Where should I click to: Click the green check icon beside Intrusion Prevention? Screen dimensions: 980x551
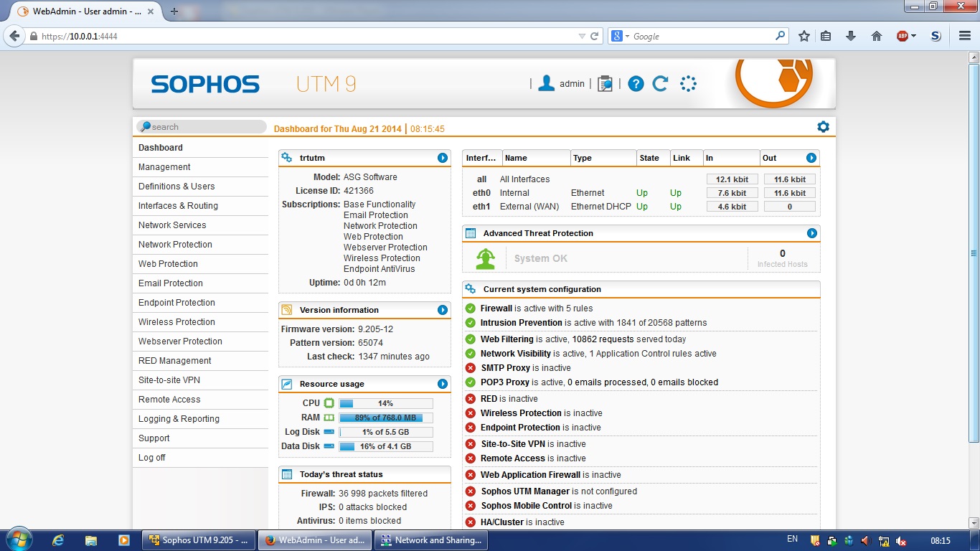(x=471, y=323)
